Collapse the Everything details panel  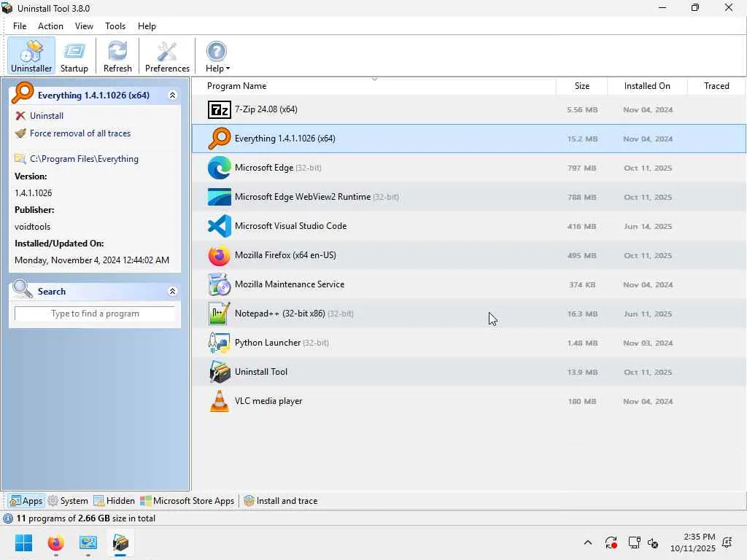[172, 96]
